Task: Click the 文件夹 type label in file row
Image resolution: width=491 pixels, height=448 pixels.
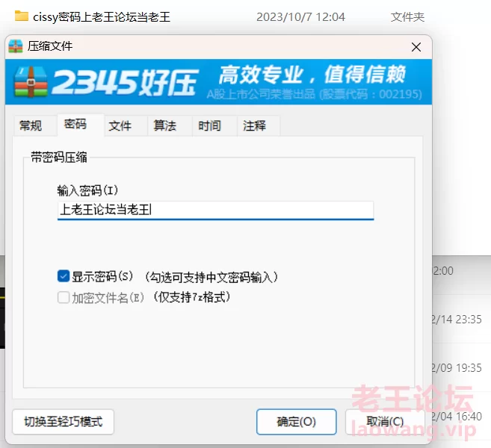Action: point(407,17)
